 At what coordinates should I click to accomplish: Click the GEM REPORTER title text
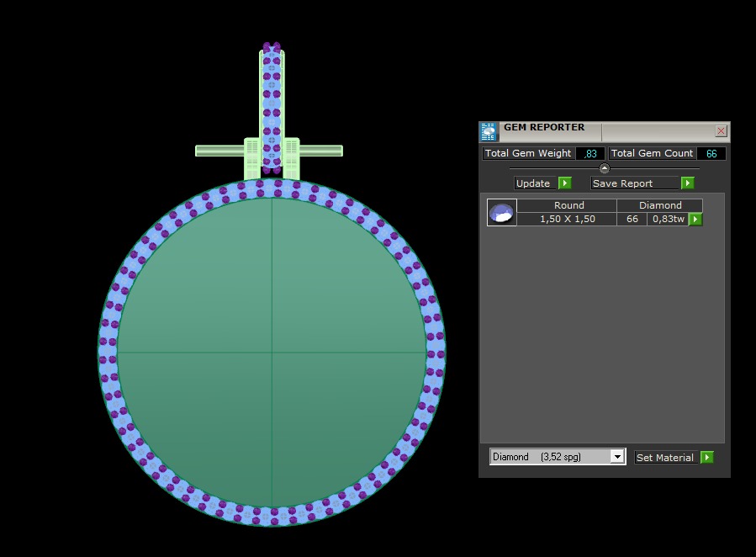[x=544, y=127]
